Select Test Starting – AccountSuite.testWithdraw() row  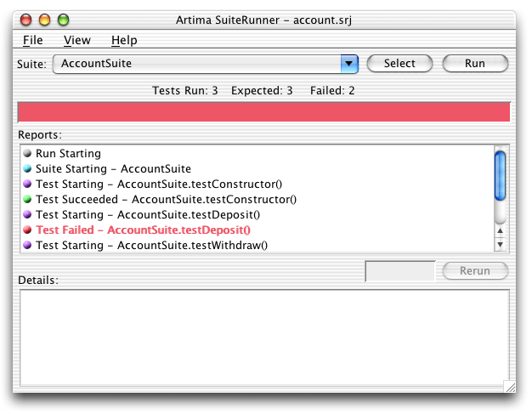click(258, 245)
